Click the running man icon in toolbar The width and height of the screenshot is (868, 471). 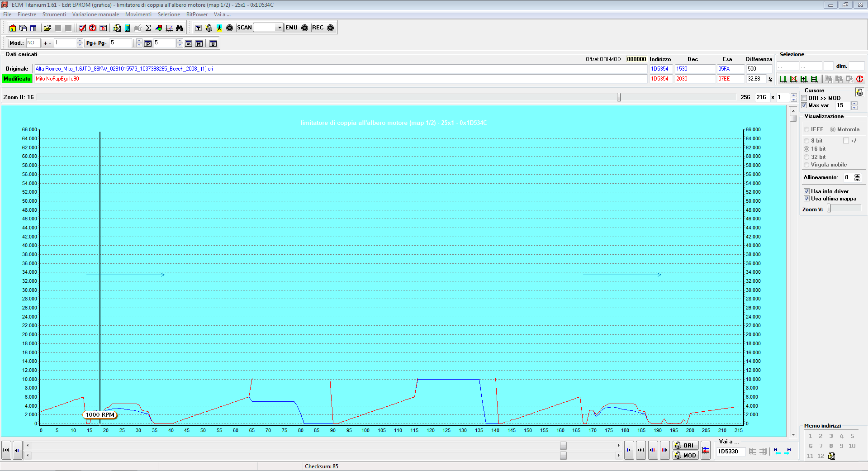[x=219, y=28]
